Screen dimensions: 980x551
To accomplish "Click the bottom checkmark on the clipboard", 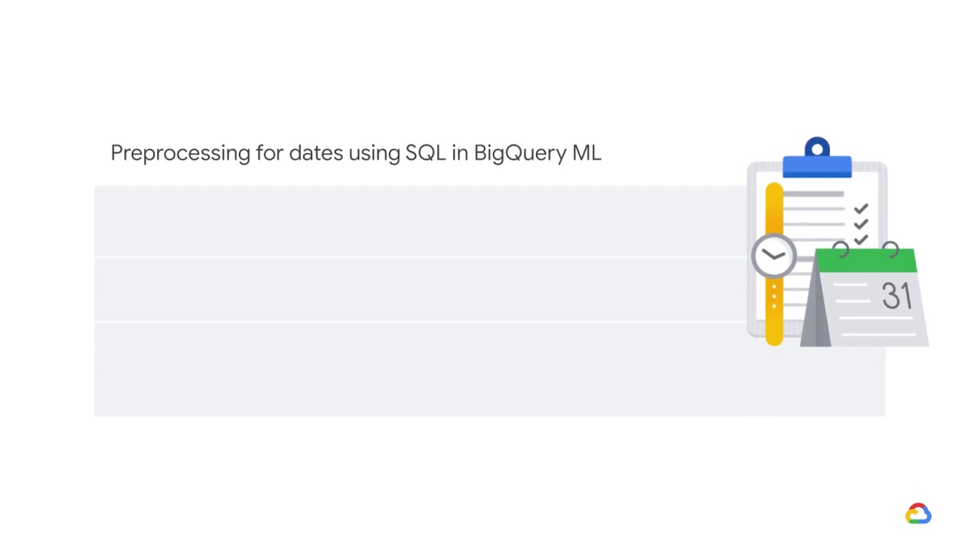I will (x=861, y=239).
